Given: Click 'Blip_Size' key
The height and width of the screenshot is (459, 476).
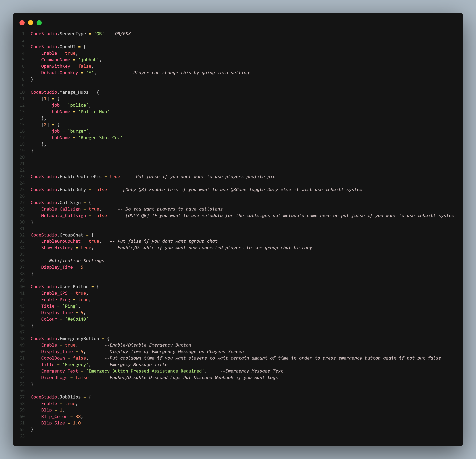Looking at the screenshot, I should (x=53, y=423).
